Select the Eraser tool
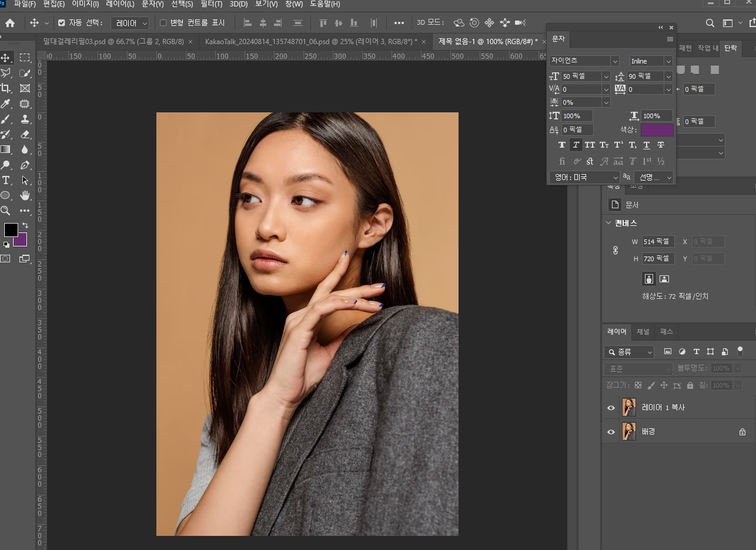 click(x=25, y=134)
